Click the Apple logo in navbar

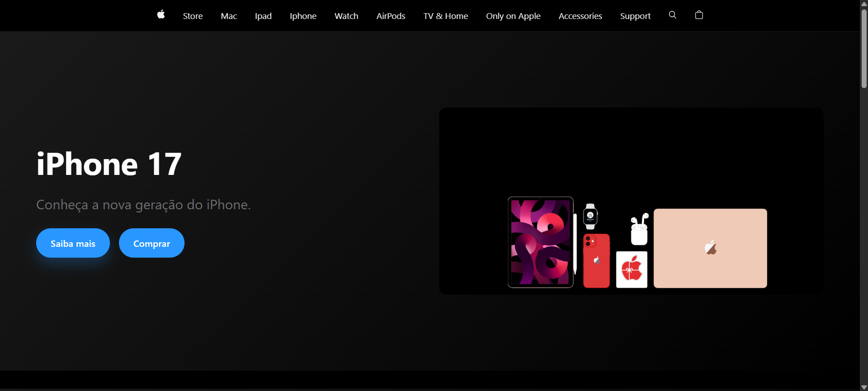(161, 14)
